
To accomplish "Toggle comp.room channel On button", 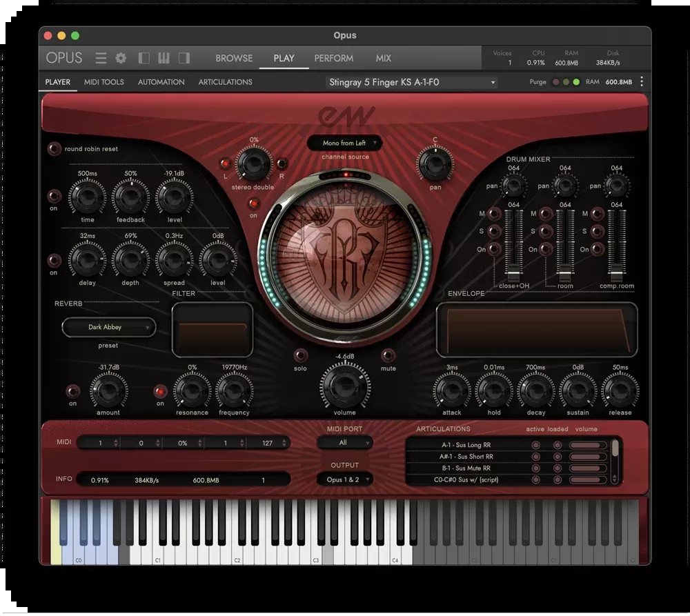I will [597, 249].
